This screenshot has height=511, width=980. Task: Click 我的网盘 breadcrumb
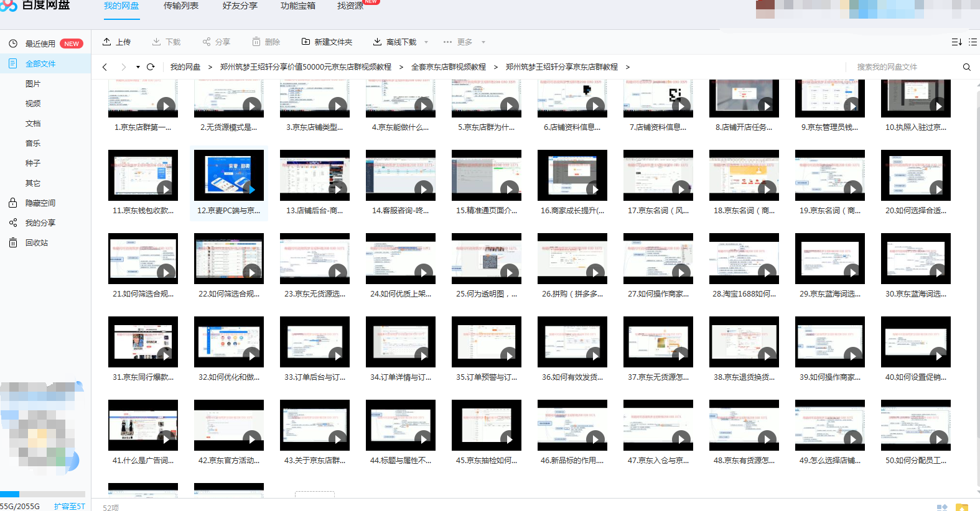185,67
